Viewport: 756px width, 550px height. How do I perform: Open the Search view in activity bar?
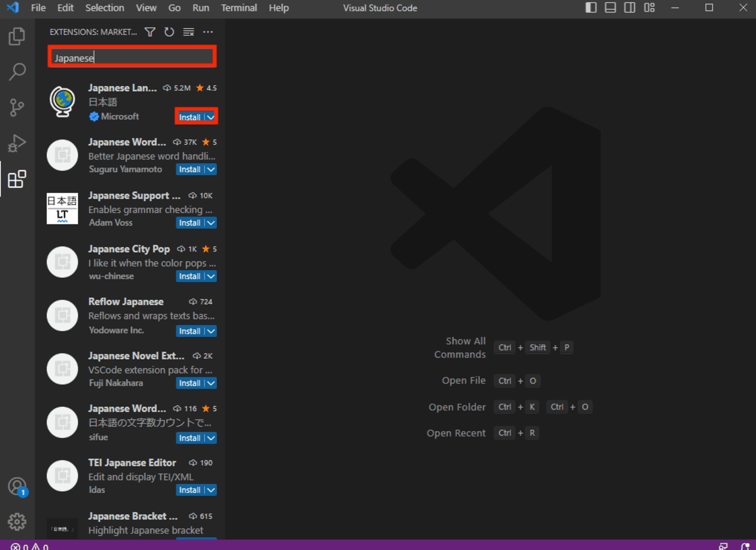pyautogui.click(x=17, y=72)
